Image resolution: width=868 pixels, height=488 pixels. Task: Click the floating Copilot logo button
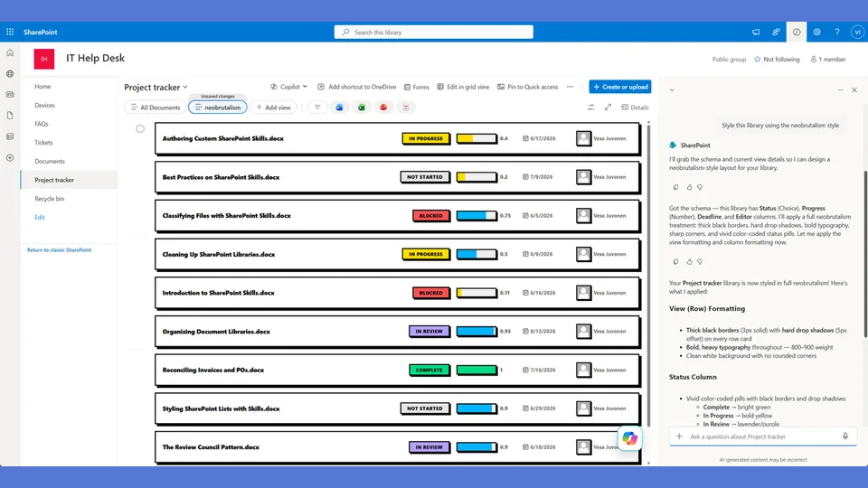pyautogui.click(x=629, y=438)
